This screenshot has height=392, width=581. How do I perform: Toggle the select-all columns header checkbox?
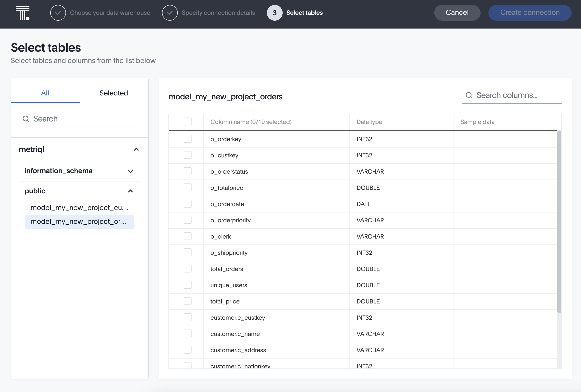point(188,121)
